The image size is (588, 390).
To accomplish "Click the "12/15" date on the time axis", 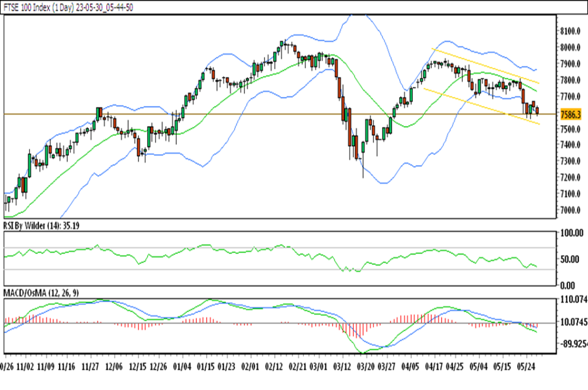I will pos(138,366).
